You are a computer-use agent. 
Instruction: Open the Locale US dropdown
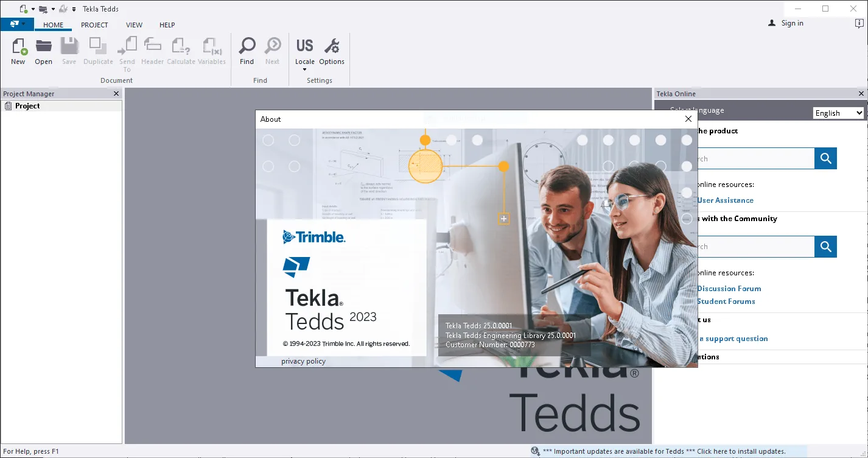(305, 54)
